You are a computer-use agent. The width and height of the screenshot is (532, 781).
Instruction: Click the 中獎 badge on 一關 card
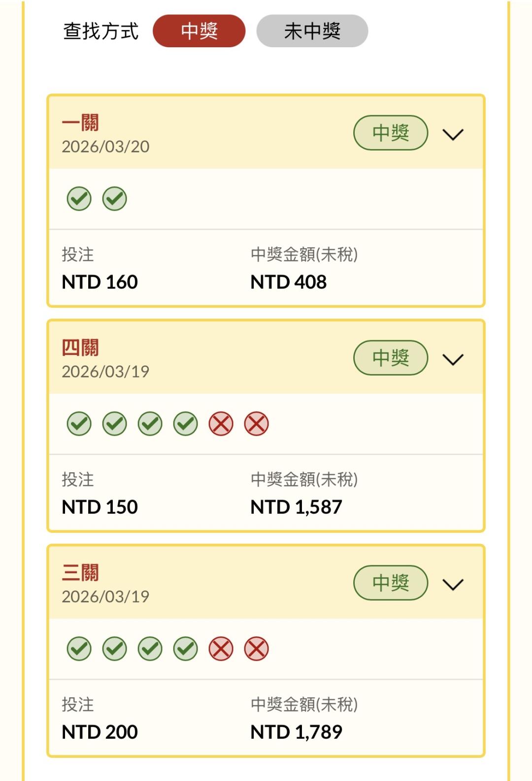pos(390,132)
